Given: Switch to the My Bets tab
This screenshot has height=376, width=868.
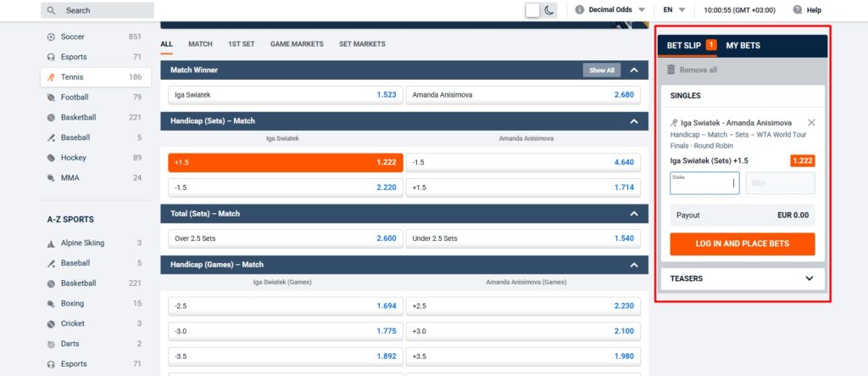Looking at the screenshot, I should pos(743,46).
